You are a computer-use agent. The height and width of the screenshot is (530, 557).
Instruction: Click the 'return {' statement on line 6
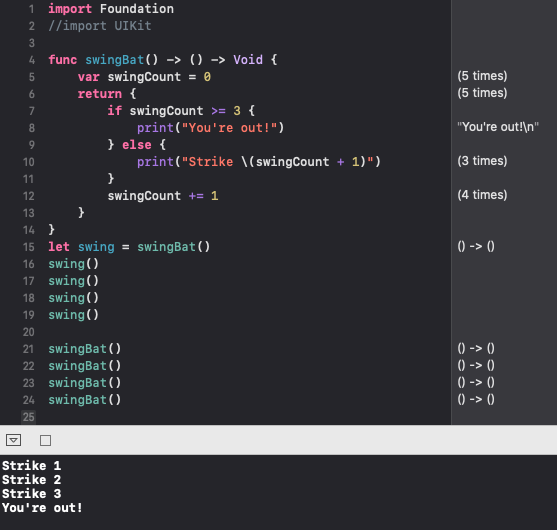click(107, 94)
